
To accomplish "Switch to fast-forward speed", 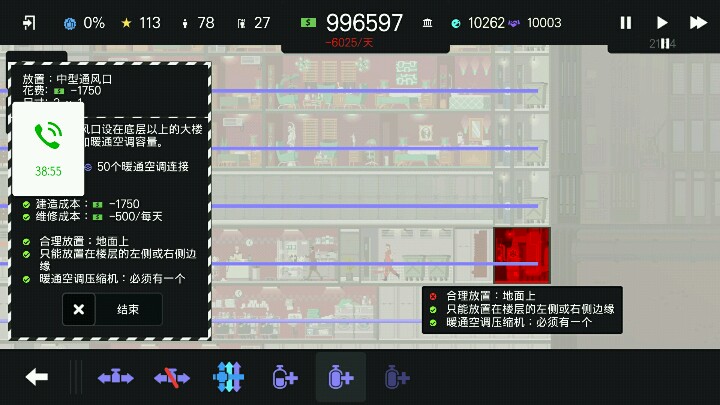I will pos(698,23).
